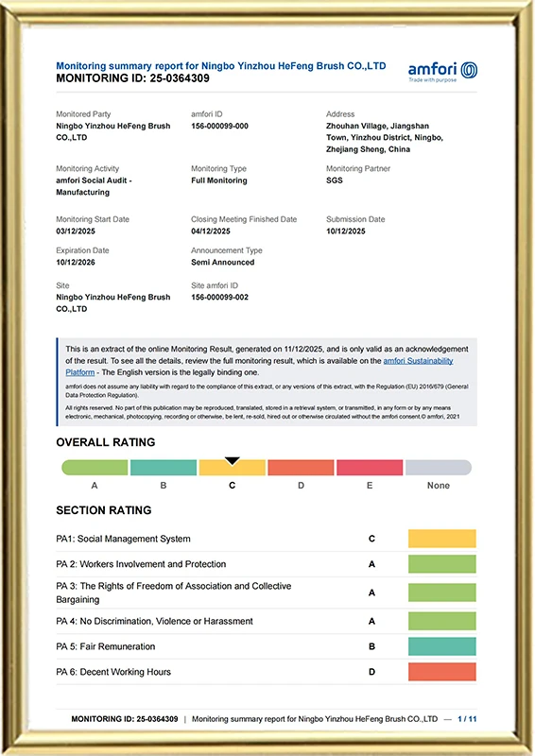Click the orange D overall rating segment
Image resolution: width=535 pixels, height=756 pixels.
point(301,467)
